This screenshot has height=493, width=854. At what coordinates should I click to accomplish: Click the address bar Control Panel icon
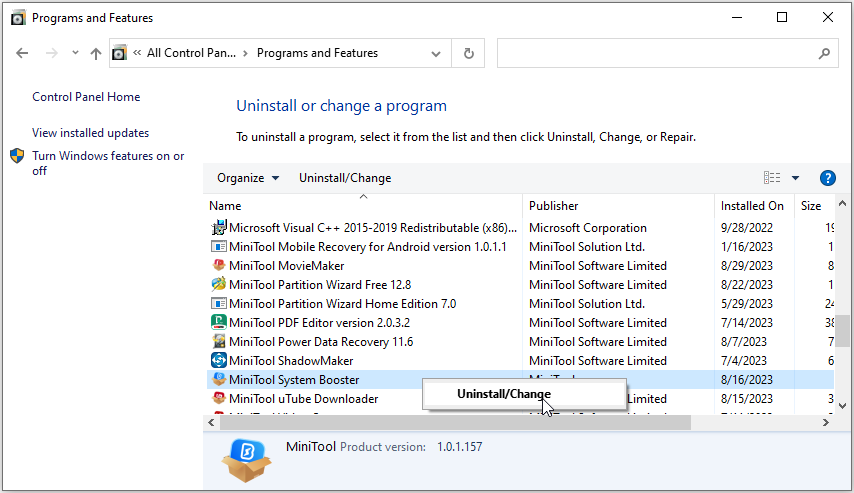119,53
